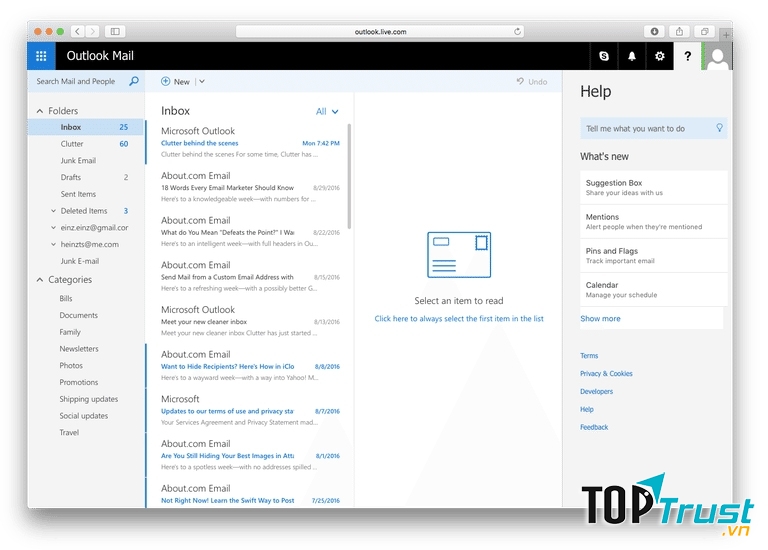Expand the Deleted Items folder
Image resolution: width=768 pixels, height=550 pixels.
point(53,211)
